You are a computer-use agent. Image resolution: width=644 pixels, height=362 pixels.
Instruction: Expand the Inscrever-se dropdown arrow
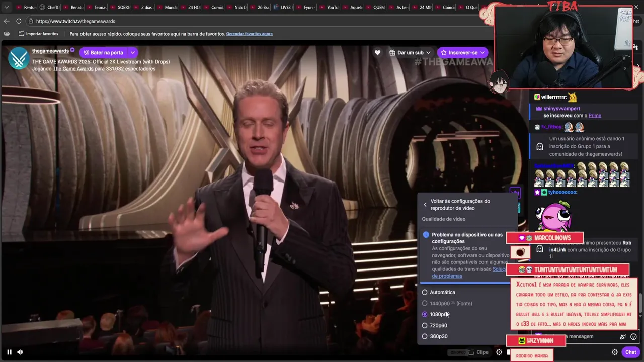(x=484, y=52)
